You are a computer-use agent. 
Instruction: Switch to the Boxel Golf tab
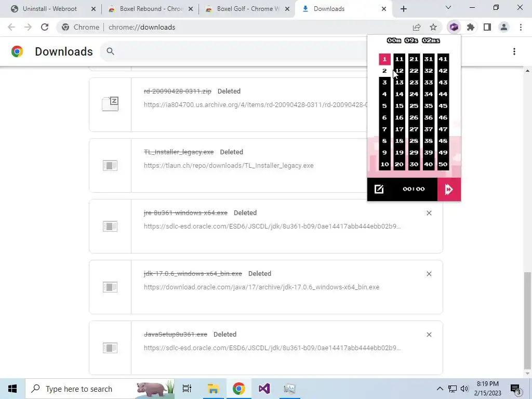[x=248, y=9]
